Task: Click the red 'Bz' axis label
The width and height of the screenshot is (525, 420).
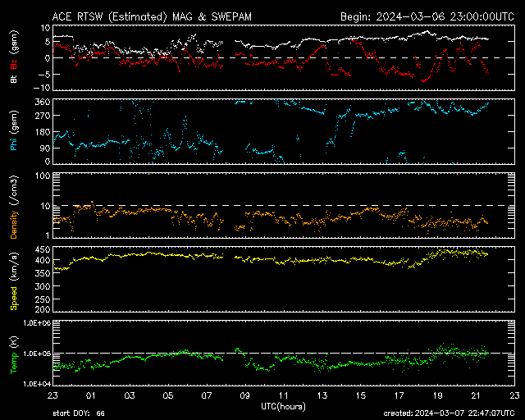Action: coord(14,64)
